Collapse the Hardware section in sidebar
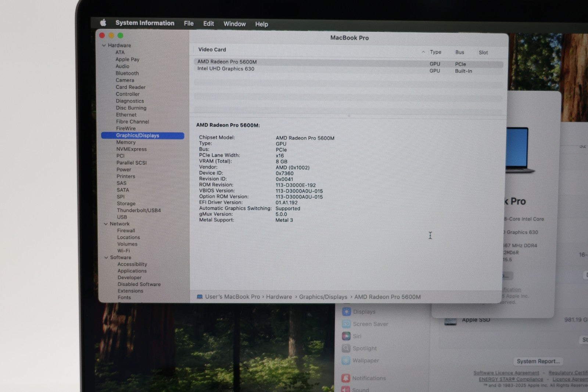Screen dimensions: 588x392 click(104, 46)
